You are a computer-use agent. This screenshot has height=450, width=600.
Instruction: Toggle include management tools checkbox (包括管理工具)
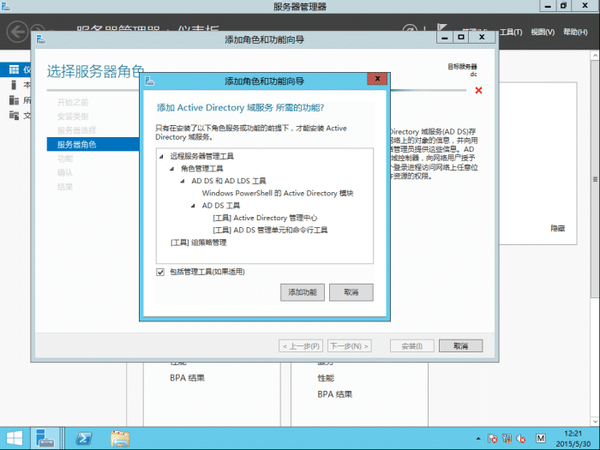point(160,272)
